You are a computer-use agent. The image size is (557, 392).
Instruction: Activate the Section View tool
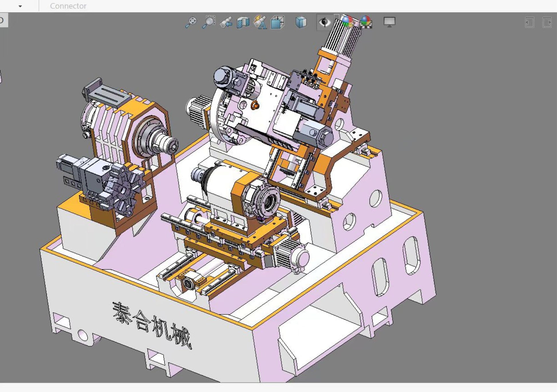click(243, 22)
